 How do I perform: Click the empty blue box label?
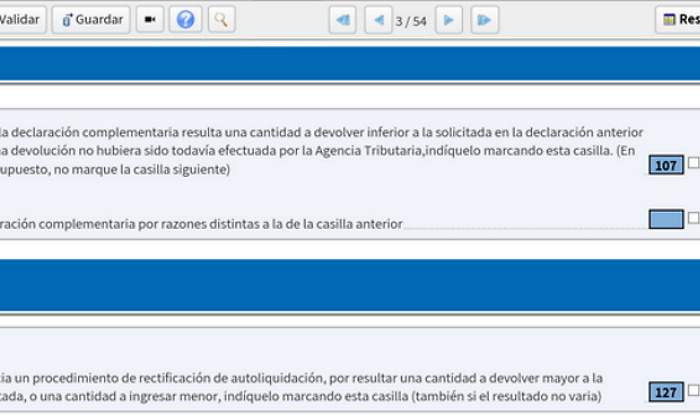[666, 220]
